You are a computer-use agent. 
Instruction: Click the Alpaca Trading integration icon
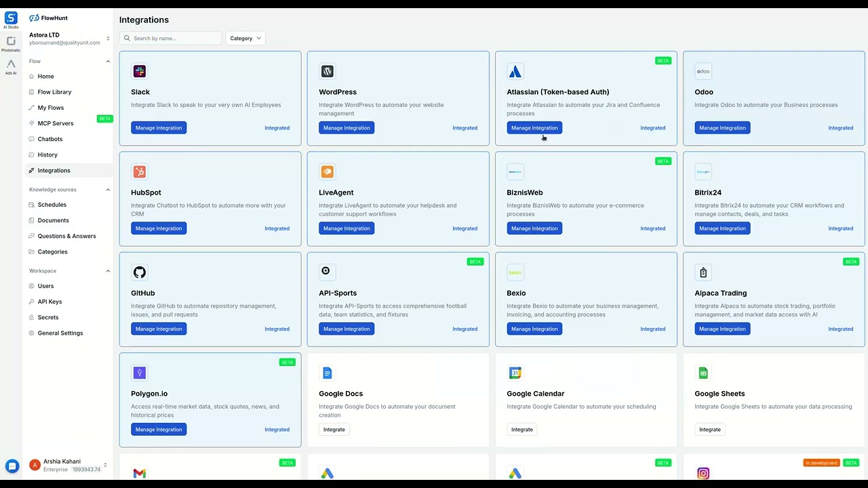[703, 272]
